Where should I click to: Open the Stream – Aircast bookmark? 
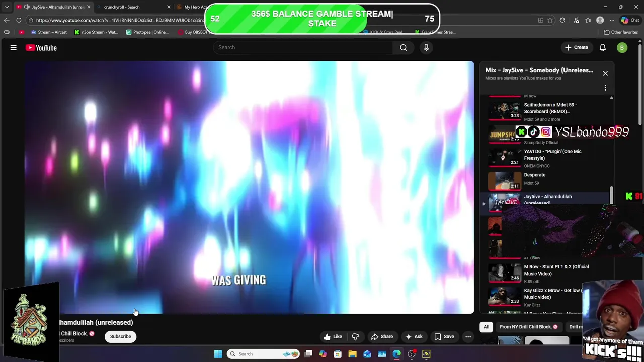click(48, 32)
